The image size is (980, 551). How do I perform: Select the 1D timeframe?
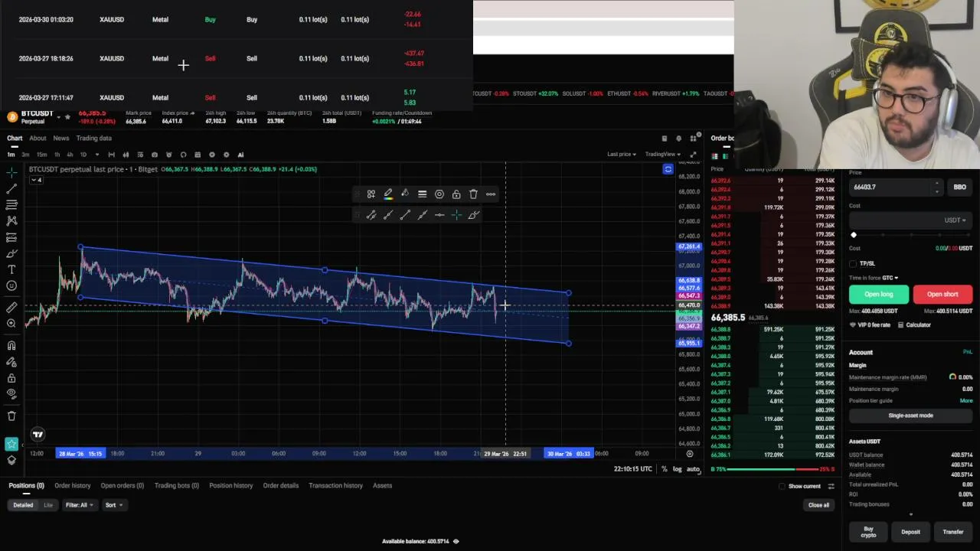[x=83, y=155]
